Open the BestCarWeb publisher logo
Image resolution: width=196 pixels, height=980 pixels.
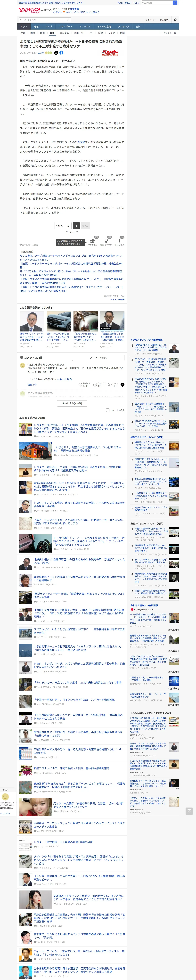pyautogui.click(x=110, y=53)
